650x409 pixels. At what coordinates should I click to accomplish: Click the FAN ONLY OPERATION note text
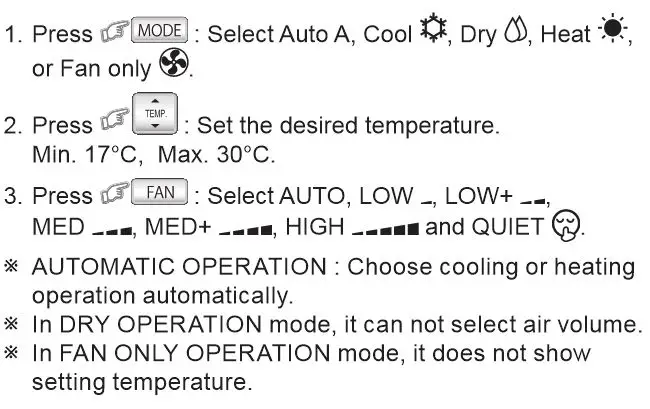[x=311, y=367]
